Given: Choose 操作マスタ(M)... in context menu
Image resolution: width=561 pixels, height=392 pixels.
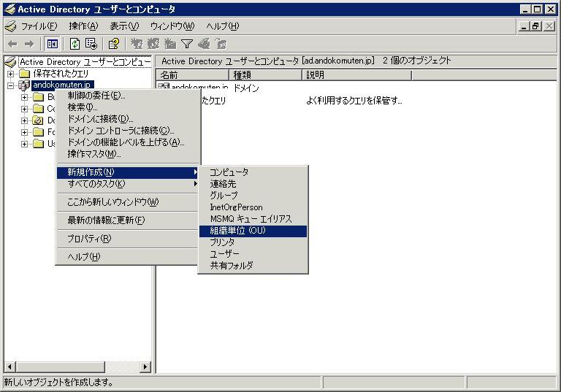Looking at the screenshot, I should point(127,154).
